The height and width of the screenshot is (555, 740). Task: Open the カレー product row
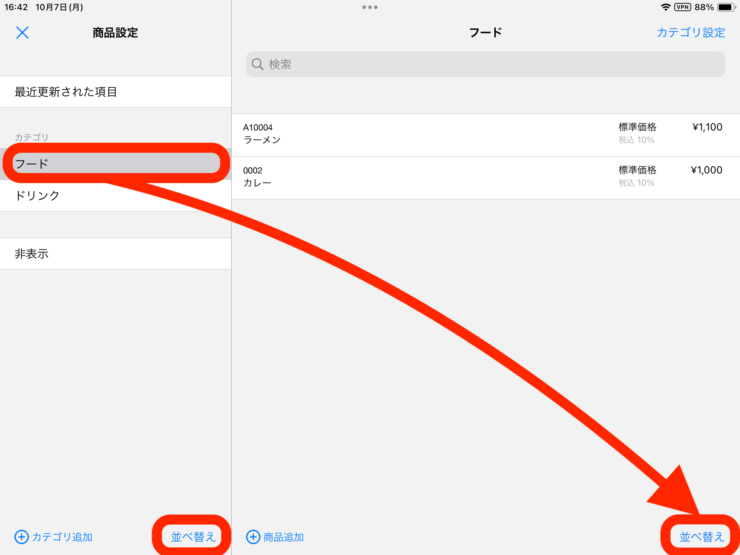point(486,177)
